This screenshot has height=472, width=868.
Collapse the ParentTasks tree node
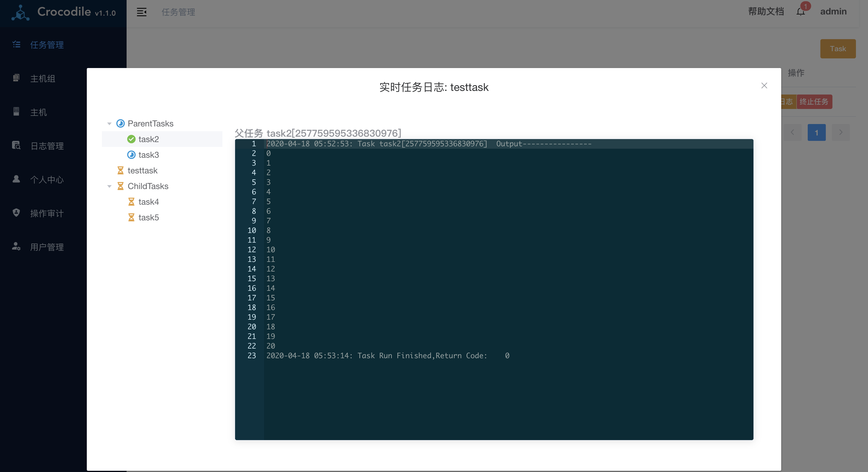tap(109, 124)
